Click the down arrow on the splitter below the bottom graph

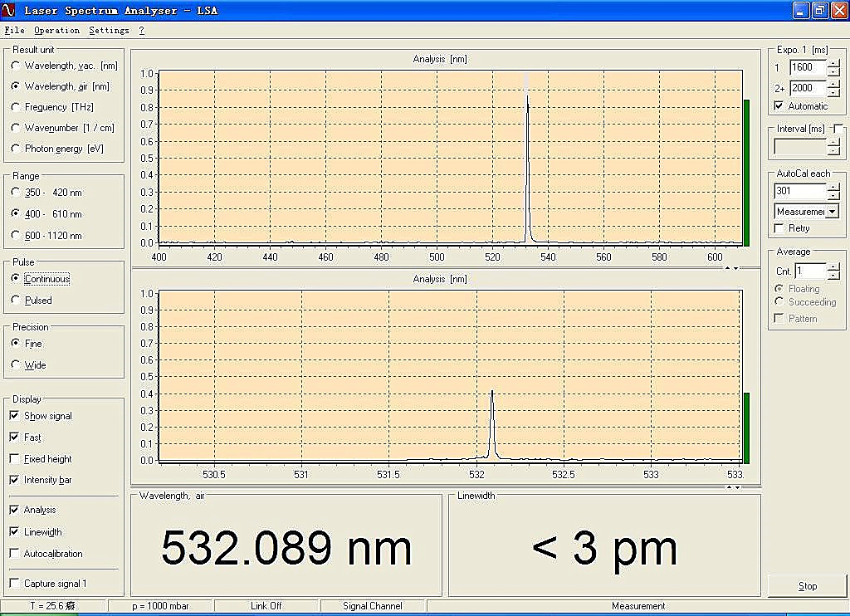click(736, 487)
